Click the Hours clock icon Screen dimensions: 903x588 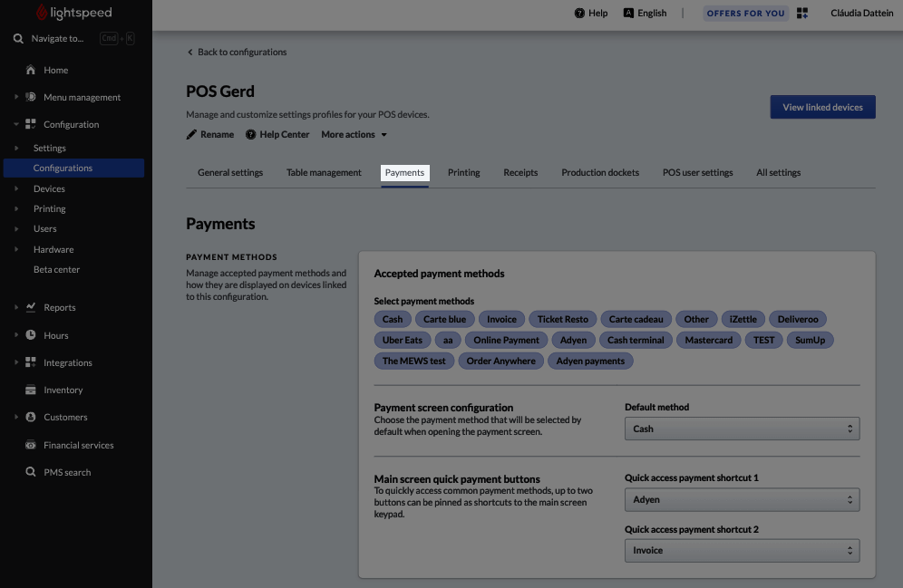(31, 335)
